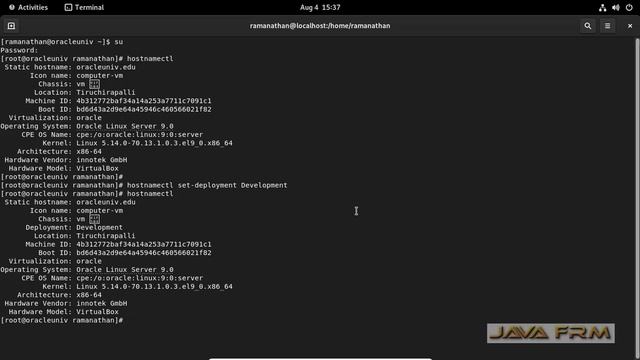
Task: Click the first 'Static hostname: oracleuniv.edu' line
Action: pyautogui.click(x=70, y=67)
